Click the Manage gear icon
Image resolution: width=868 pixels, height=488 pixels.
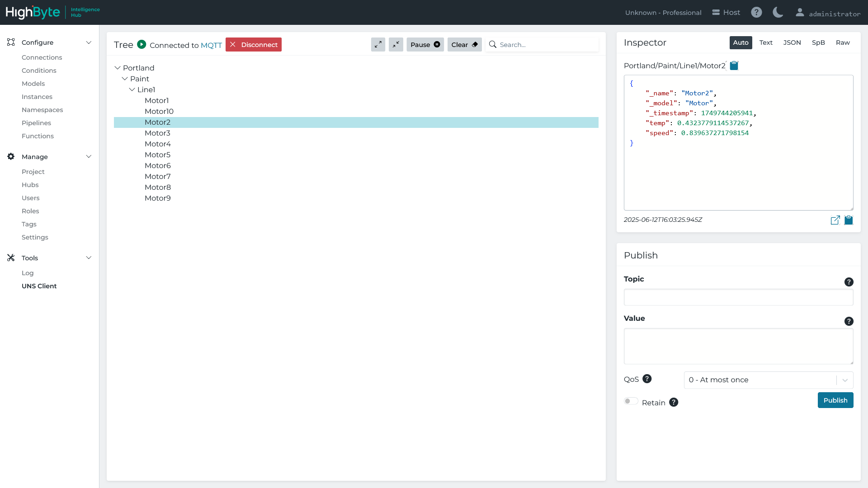coord(11,156)
